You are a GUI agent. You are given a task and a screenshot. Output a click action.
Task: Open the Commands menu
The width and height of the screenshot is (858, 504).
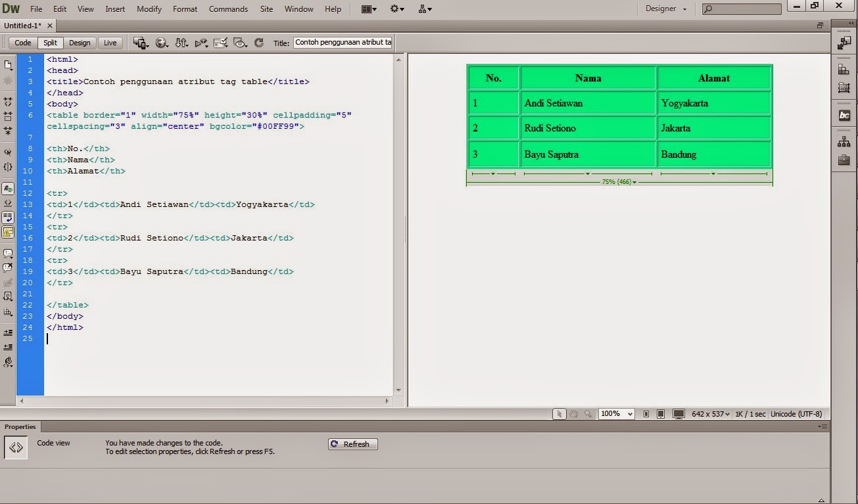[x=228, y=9]
